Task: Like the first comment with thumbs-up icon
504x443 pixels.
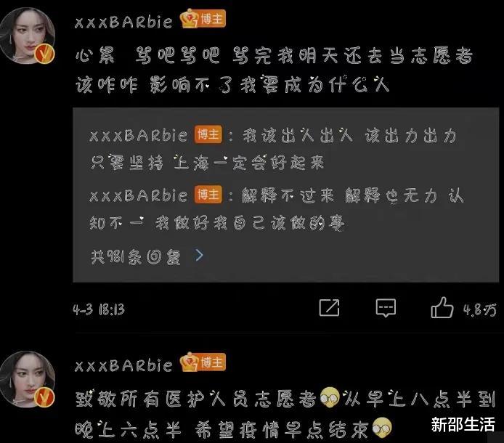Action: (442, 307)
